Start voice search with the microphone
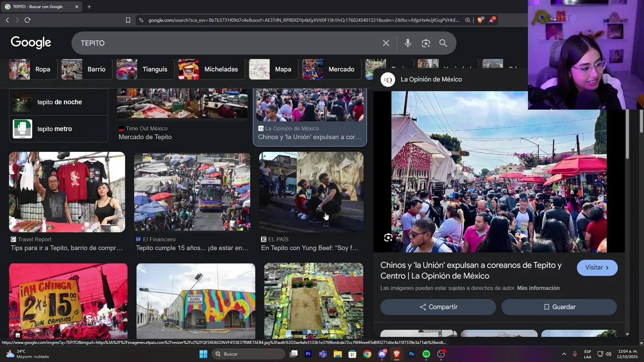Viewport: 644px width, 362px height. click(408, 43)
